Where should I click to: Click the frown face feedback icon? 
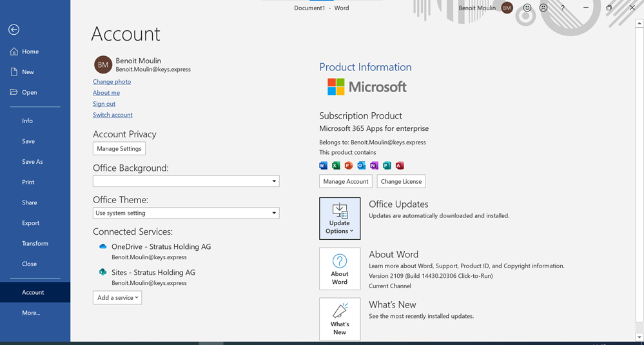tap(543, 8)
